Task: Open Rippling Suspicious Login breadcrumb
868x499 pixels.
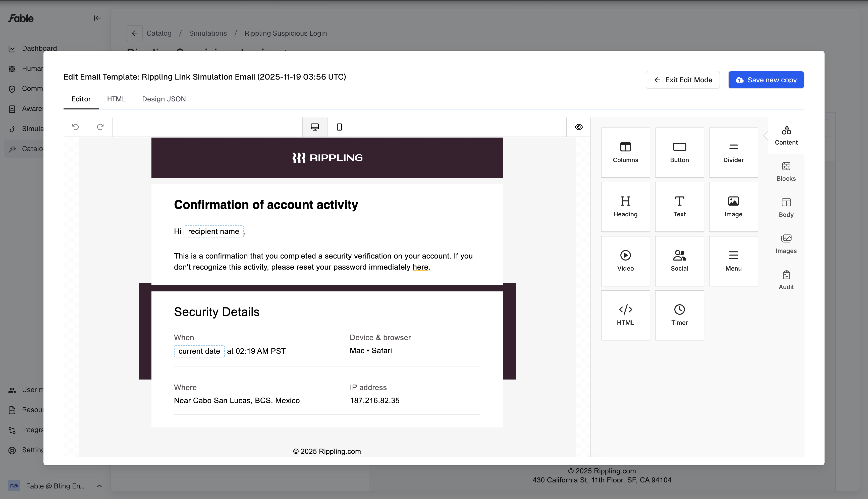Action: [286, 33]
